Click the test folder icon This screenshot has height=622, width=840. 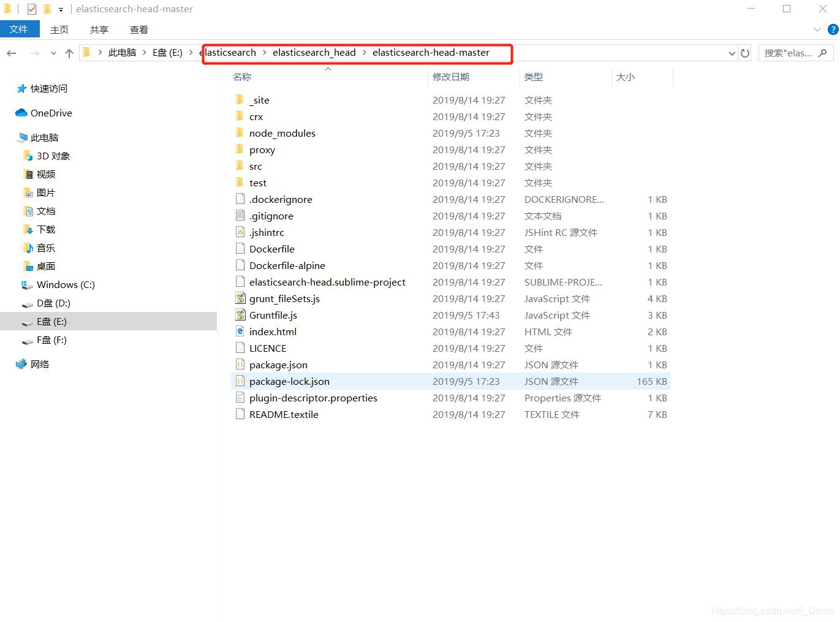[240, 183]
